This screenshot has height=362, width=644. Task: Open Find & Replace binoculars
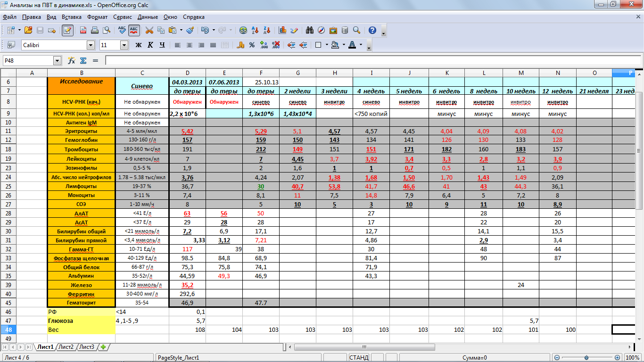coord(310,30)
